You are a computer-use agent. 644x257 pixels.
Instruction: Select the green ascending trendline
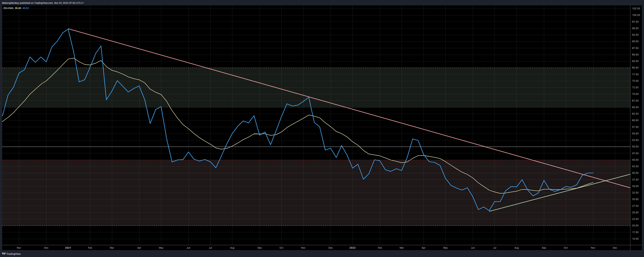(x=560, y=193)
